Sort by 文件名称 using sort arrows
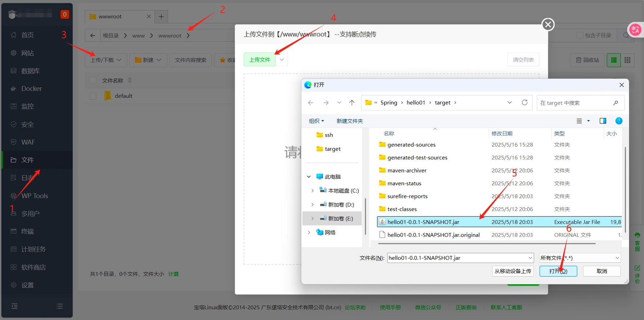Screen dimensions: 644x320 130,80
